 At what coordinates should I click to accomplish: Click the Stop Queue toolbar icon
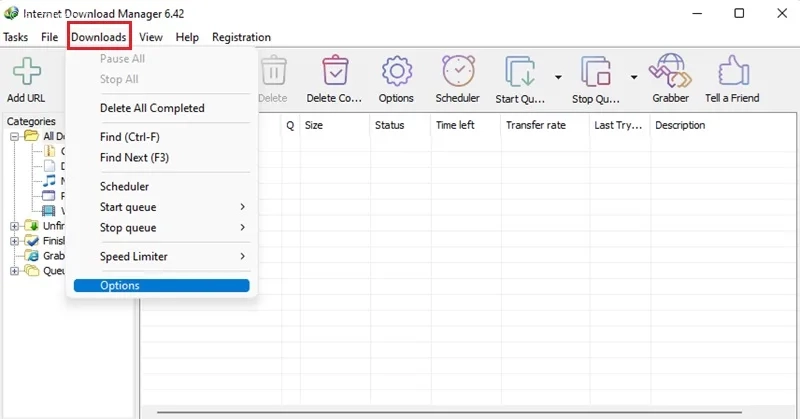pos(595,71)
